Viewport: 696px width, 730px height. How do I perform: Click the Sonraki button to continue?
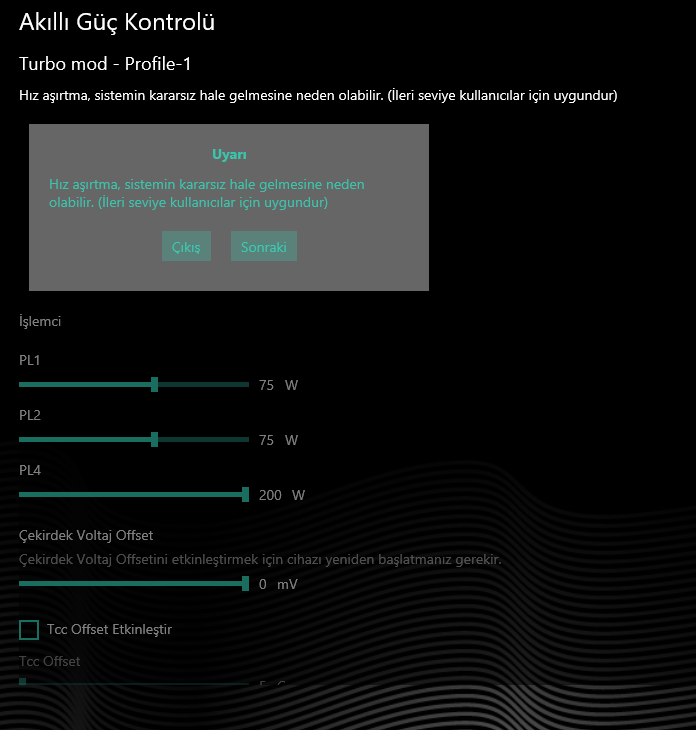point(264,246)
